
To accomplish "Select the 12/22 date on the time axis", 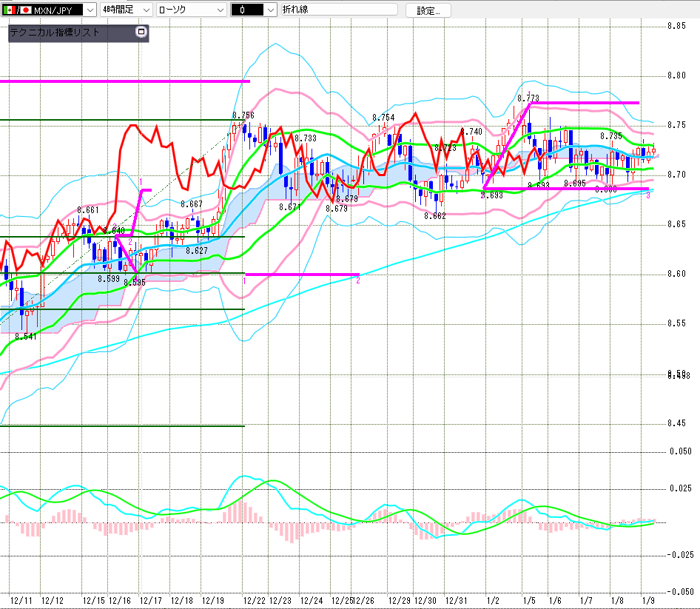I will click(x=255, y=601).
